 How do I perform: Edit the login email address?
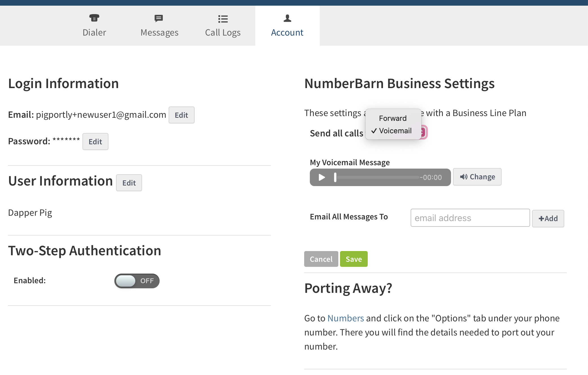point(181,115)
